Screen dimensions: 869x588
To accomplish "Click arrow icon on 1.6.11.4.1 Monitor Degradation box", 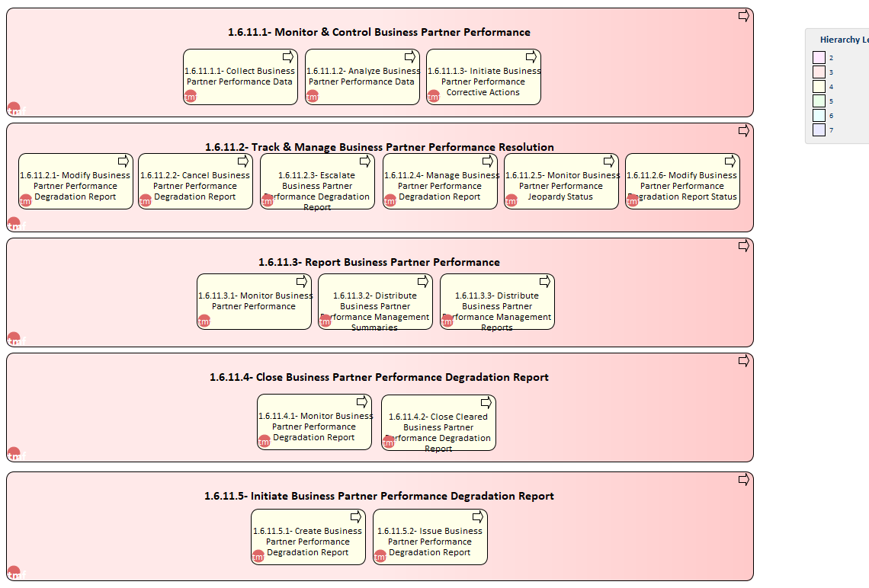I will (x=362, y=401).
